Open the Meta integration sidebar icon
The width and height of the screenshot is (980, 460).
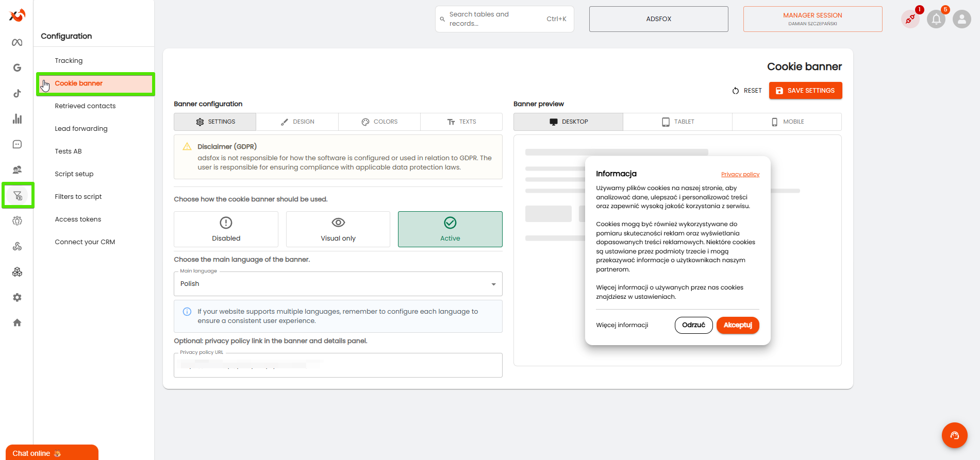17,42
